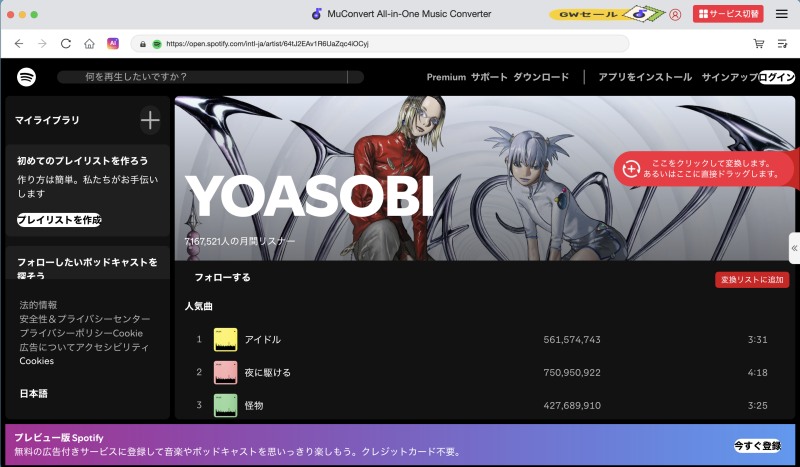Click the 4:18 duration

(x=758, y=373)
